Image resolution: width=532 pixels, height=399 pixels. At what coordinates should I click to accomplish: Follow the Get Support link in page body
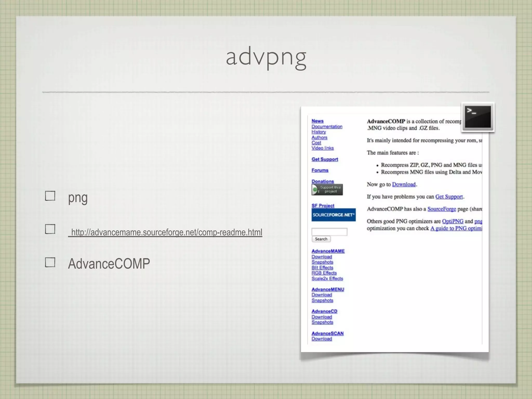click(x=449, y=197)
